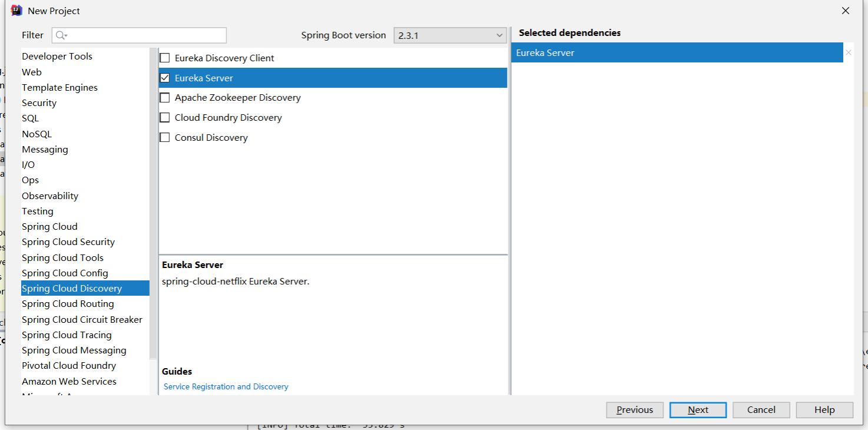Select the SQL category
The height and width of the screenshot is (430, 868).
pyautogui.click(x=85, y=118)
